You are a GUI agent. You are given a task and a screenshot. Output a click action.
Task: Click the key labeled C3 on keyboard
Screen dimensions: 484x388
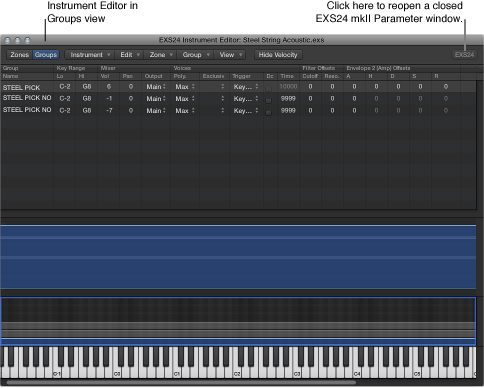pos(297,374)
